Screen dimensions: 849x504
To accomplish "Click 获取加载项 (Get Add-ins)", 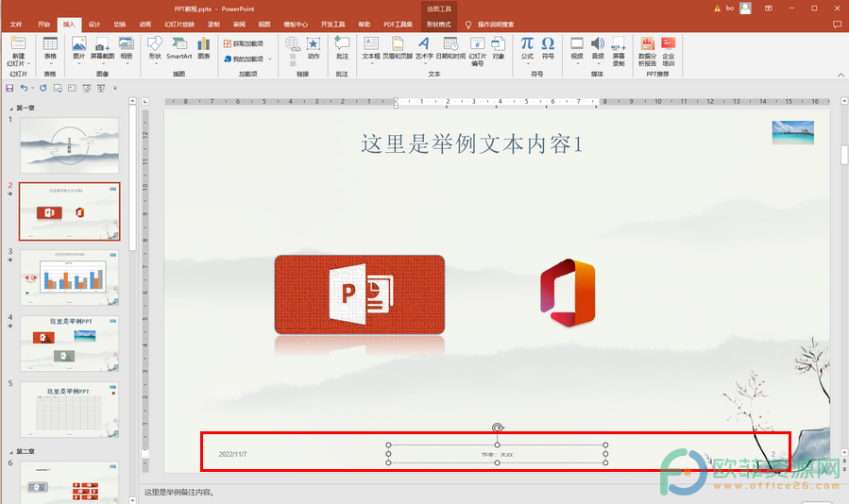I will pyautogui.click(x=243, y=43).
